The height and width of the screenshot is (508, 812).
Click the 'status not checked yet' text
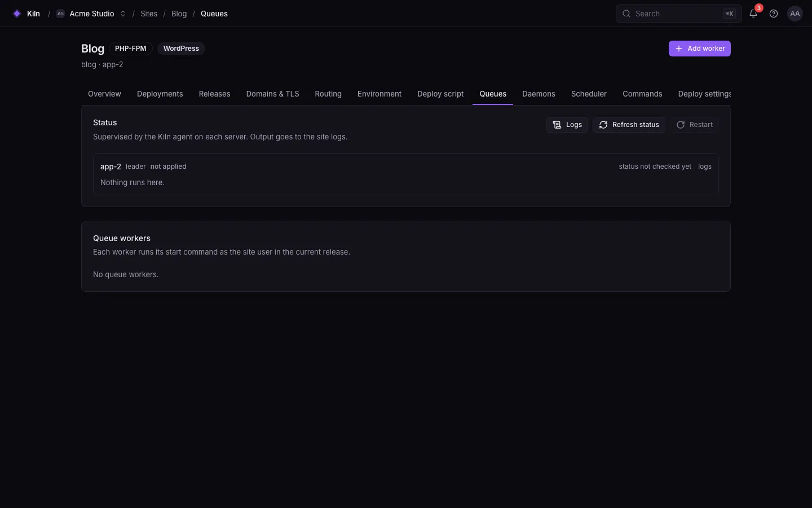pyautogui.click(x=655, y=167)
